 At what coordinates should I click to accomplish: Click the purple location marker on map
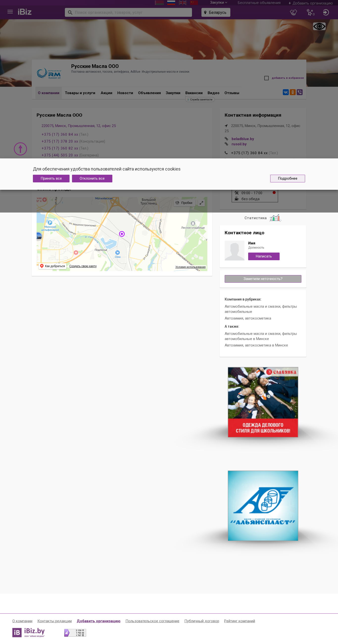(122, 234)
